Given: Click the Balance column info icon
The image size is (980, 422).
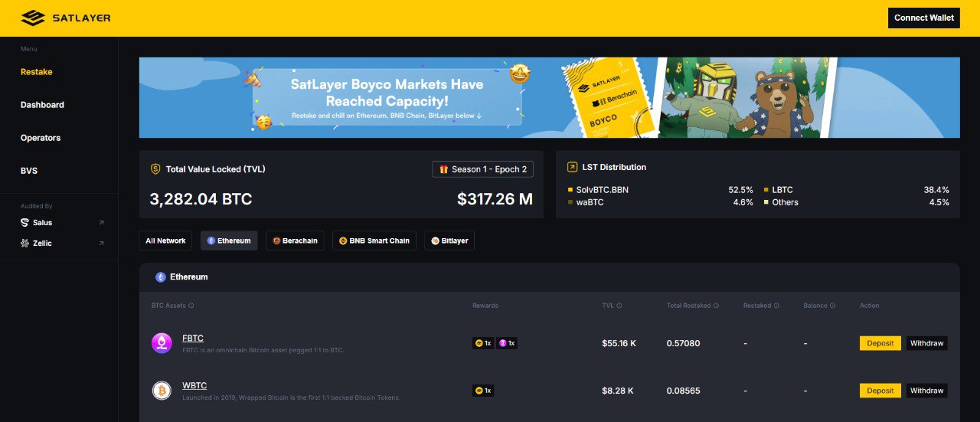Looking at the screenshot, I should pos(832,306).
